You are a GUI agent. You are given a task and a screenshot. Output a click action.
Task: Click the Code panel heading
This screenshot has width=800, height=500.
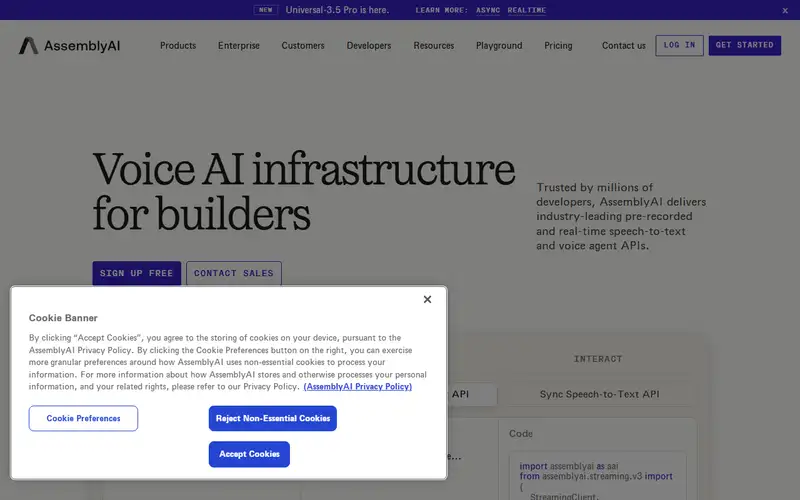[520, 434]
